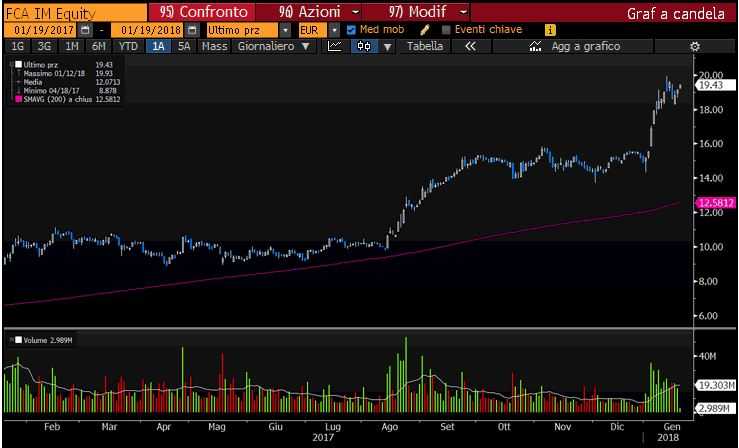
Task: Click the 2.989M volume axis label
Action: (715, 408)
